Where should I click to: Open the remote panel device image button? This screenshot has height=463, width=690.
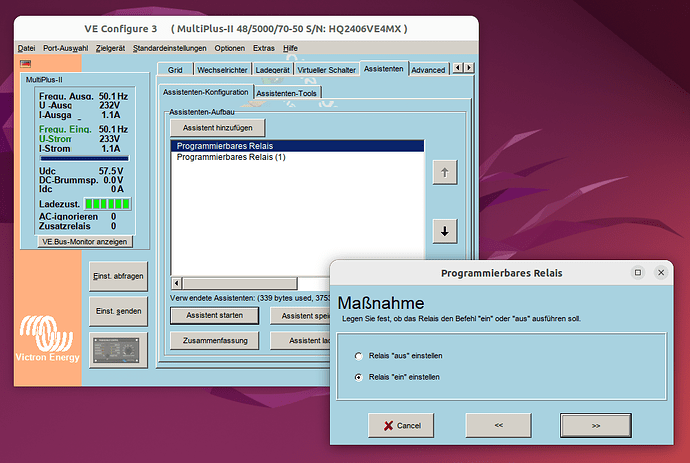118,350
